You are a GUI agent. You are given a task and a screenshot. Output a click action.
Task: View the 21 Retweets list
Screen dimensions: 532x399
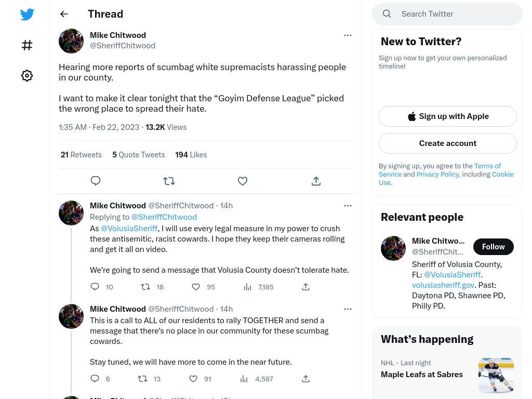(81, 155)
